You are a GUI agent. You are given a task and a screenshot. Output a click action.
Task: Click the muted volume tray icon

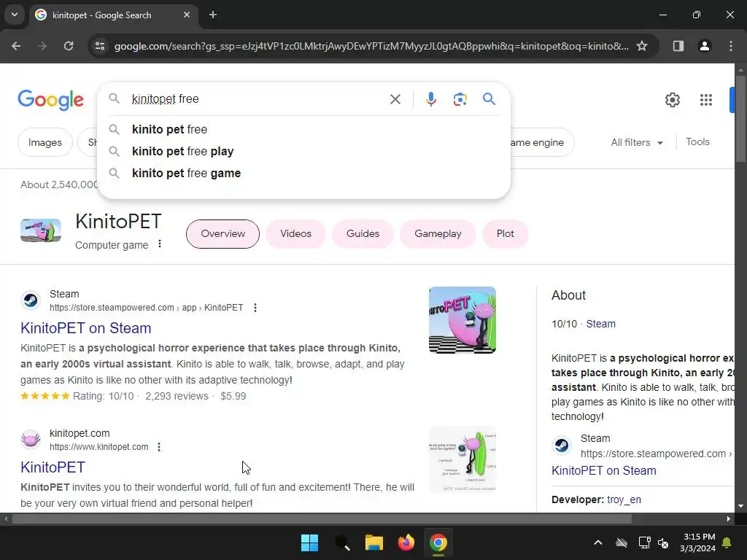click(663, 542)
